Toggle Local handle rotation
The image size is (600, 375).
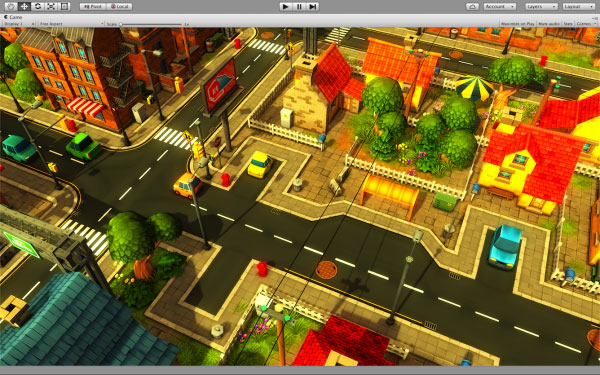120,7
